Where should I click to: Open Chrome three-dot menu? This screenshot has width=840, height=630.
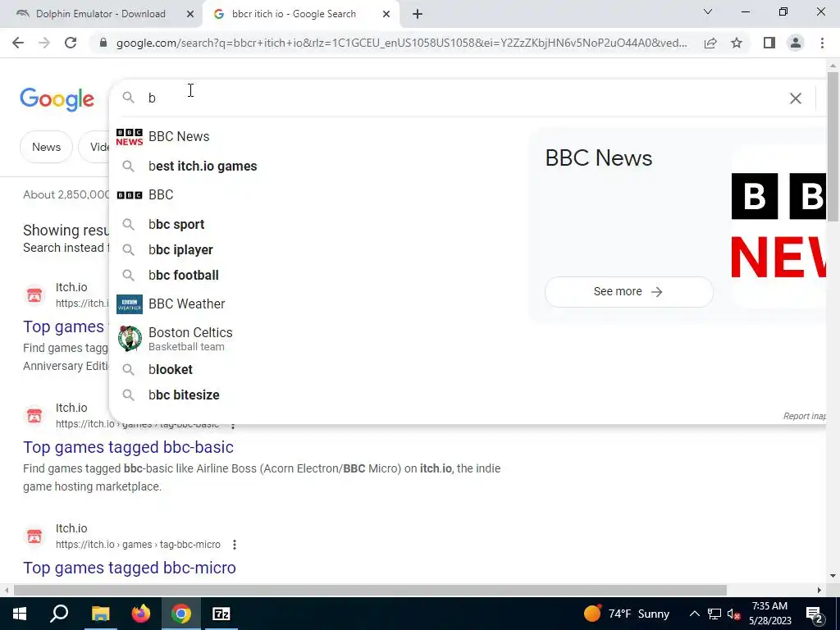822,43
